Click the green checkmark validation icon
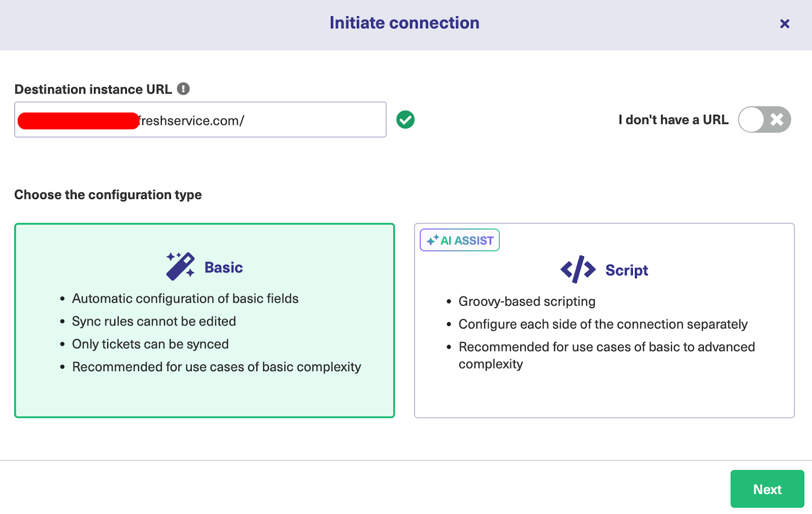812x514 pixels. coord(405,119)
